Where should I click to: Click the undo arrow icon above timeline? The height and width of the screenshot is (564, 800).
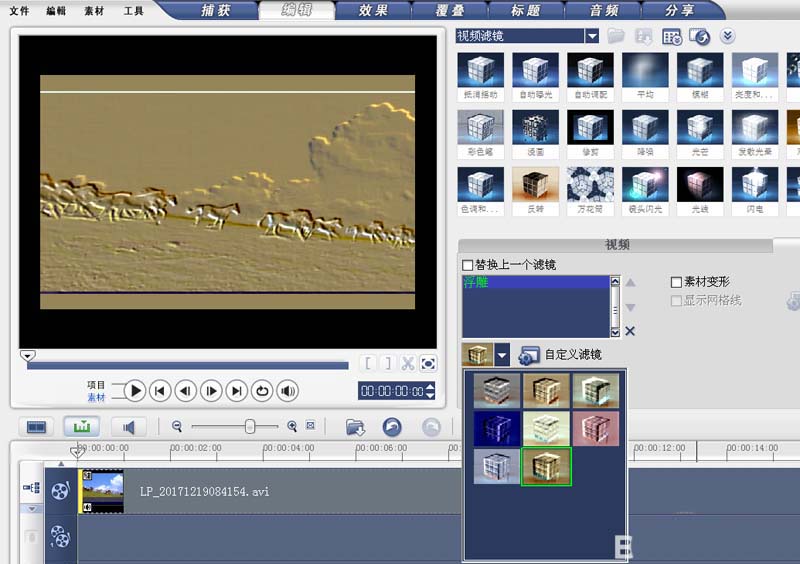[393, 427]
